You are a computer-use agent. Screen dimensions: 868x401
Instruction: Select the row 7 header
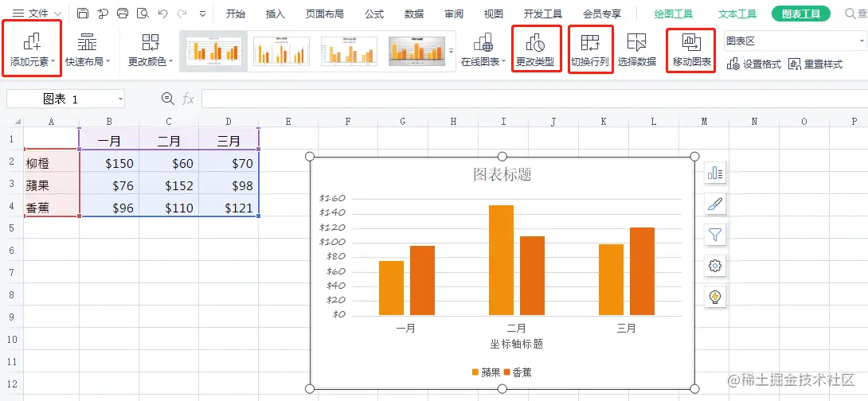[12, 272]
